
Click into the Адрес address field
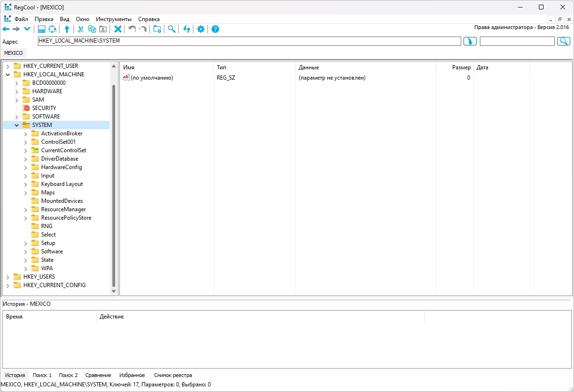tap(249, 41)
